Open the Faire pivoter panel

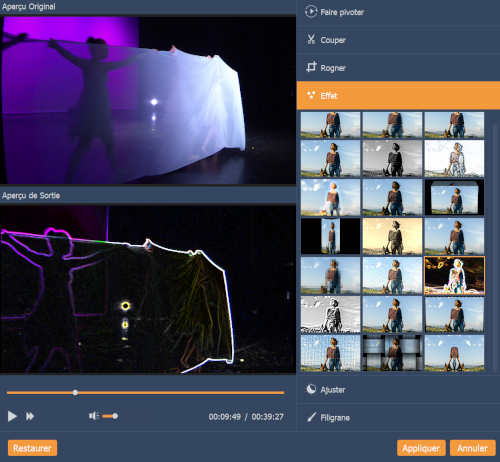tap(398, 12)
